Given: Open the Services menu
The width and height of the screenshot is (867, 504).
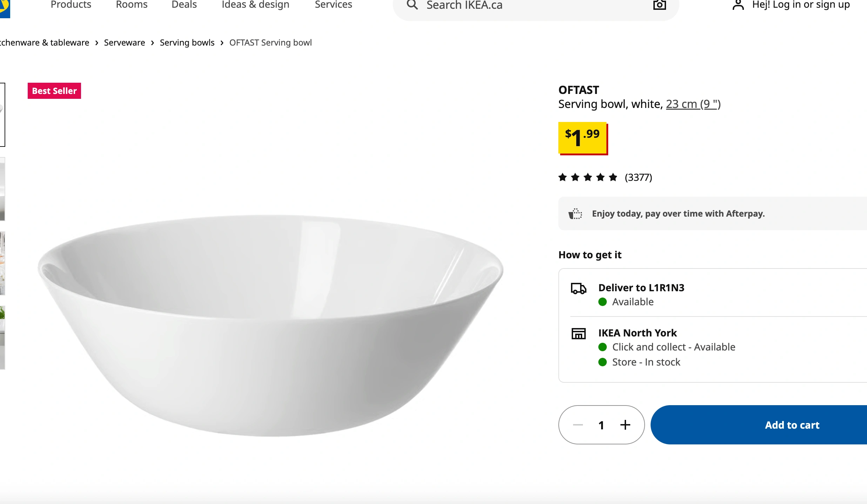Looking at the screenshot, I should [333, 5].
